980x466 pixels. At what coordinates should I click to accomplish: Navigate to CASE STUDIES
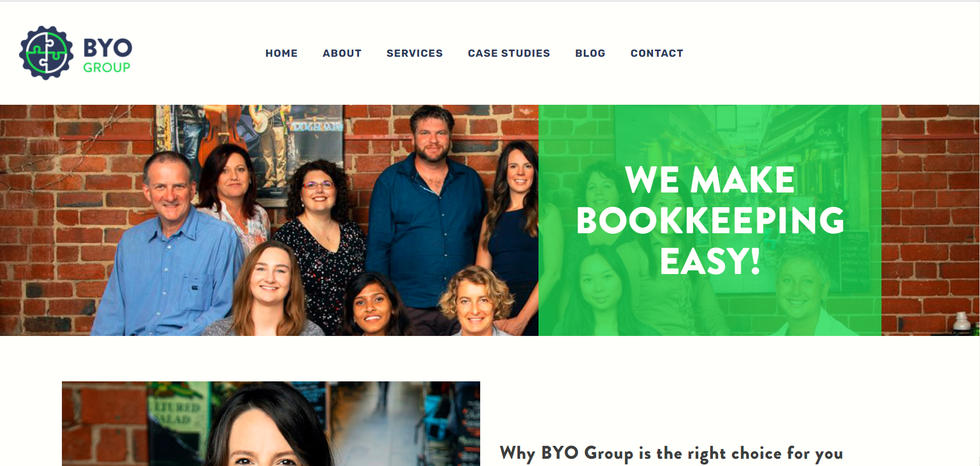[x=509, y=53]
